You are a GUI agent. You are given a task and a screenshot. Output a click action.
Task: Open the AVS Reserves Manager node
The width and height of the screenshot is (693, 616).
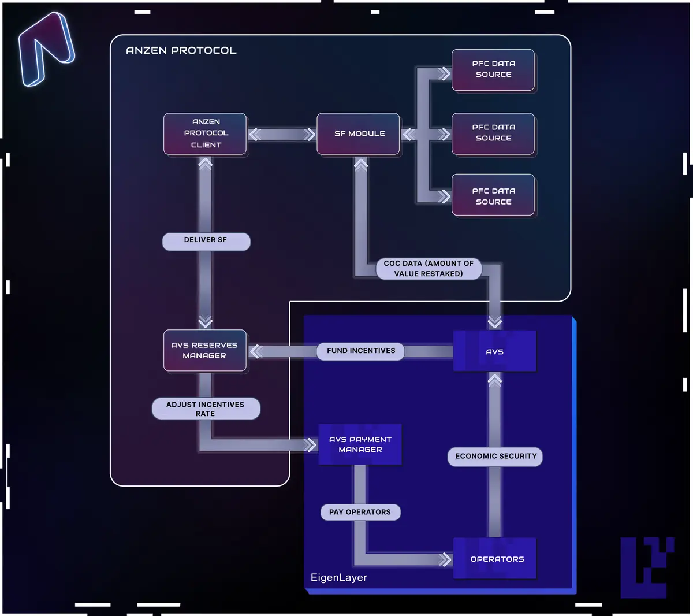[205, 351]
